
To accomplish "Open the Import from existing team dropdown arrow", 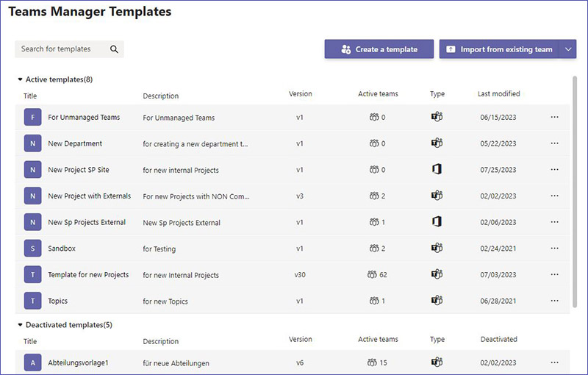I will 568,49.
